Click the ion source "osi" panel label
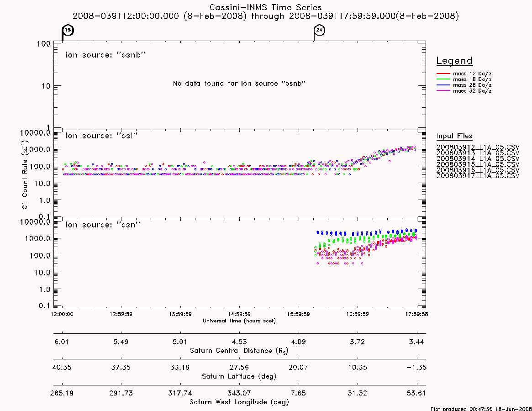This screenshot has width=532, height=411. coord(101,136)
